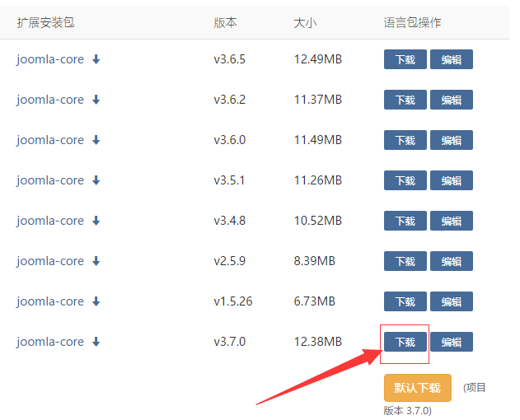
Task: Select the v3.7.0 version cell
Action: [x=229, y=342]
